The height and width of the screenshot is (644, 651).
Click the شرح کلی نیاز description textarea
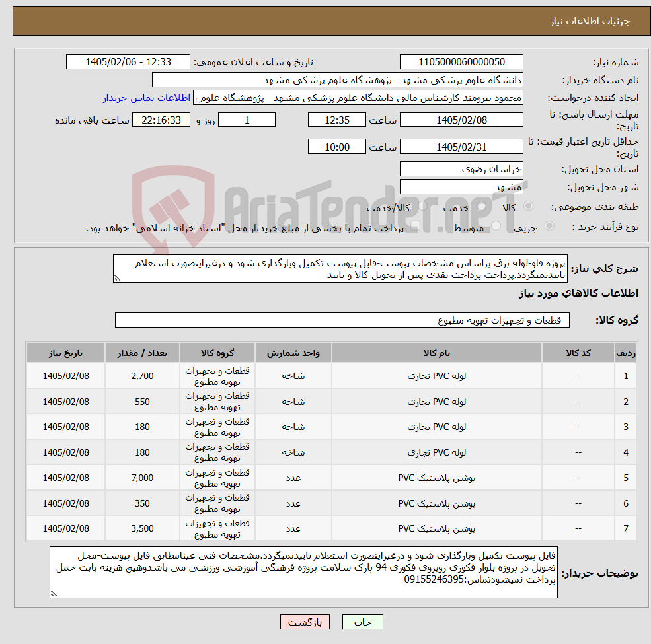340,268
